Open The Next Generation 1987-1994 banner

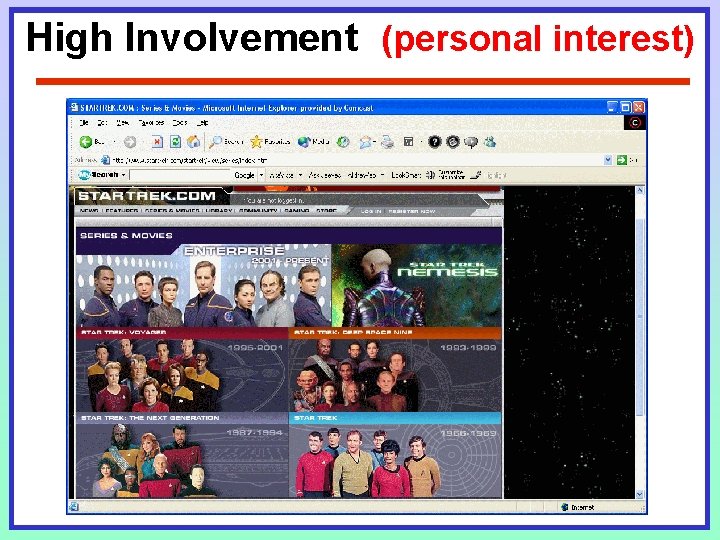(x=182, y=455)
